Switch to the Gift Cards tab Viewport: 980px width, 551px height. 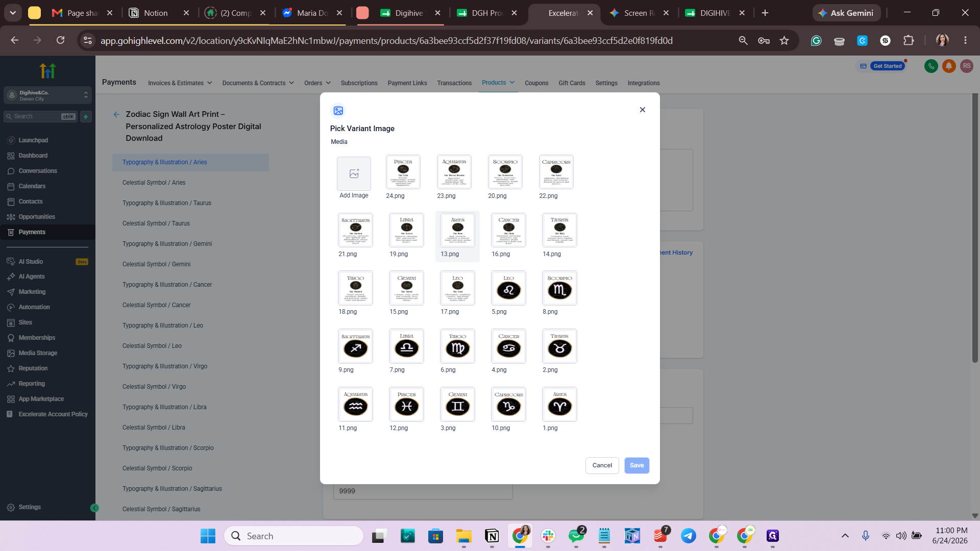coord(572,83)
